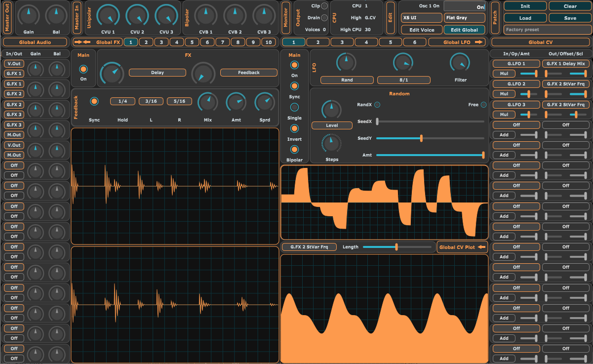593x364 pixels.
Task: Click the SeedY slider
Action: 430,138
